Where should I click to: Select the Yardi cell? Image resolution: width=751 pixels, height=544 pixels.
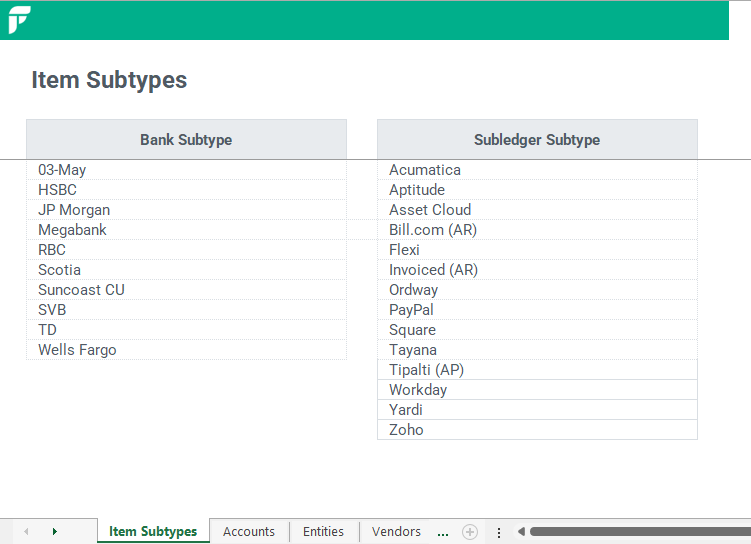tap(537, 410)
